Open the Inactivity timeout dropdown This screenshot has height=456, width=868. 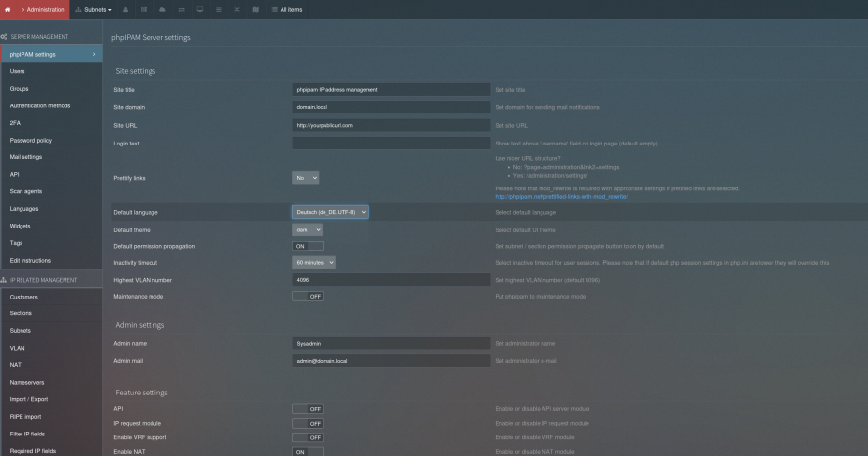(315, 262)
